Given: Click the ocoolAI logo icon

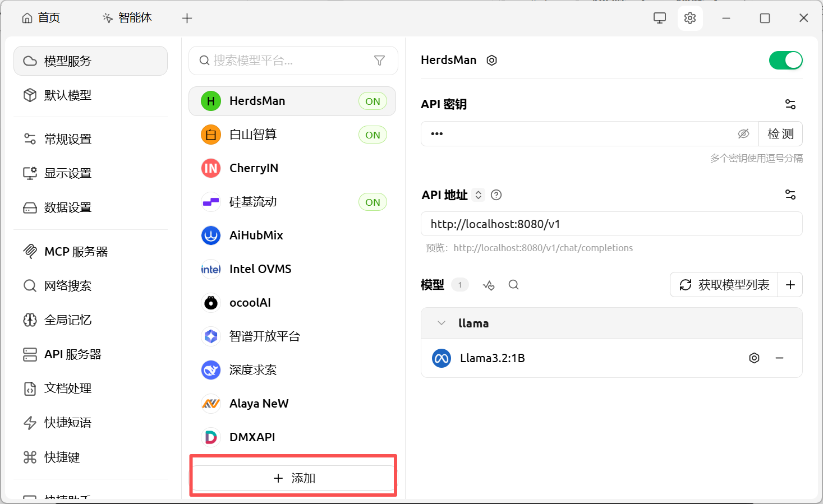Looking at the screenshot, I should coord(211,303).
